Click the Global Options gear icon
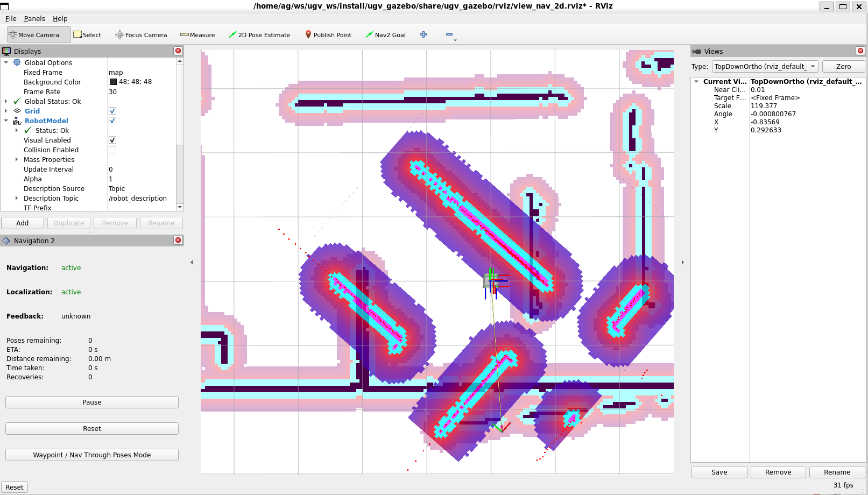 (x=17, y=62)
